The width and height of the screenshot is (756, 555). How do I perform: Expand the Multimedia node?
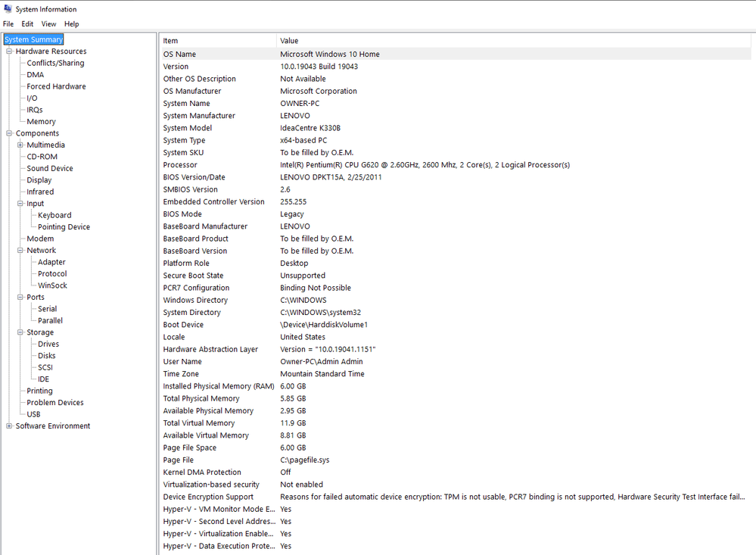[20, 145]
